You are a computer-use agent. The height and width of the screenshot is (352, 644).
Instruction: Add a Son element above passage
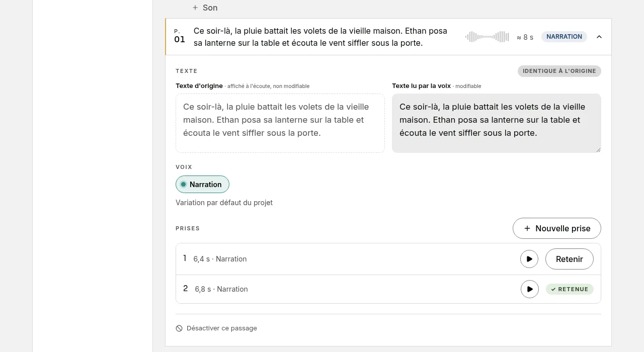pos(205,8)
